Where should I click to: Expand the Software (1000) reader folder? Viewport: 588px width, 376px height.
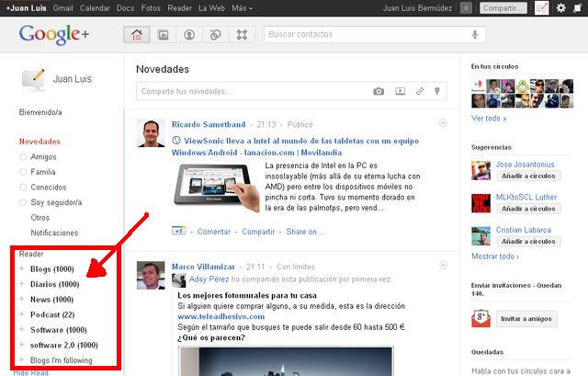[22, 329]
